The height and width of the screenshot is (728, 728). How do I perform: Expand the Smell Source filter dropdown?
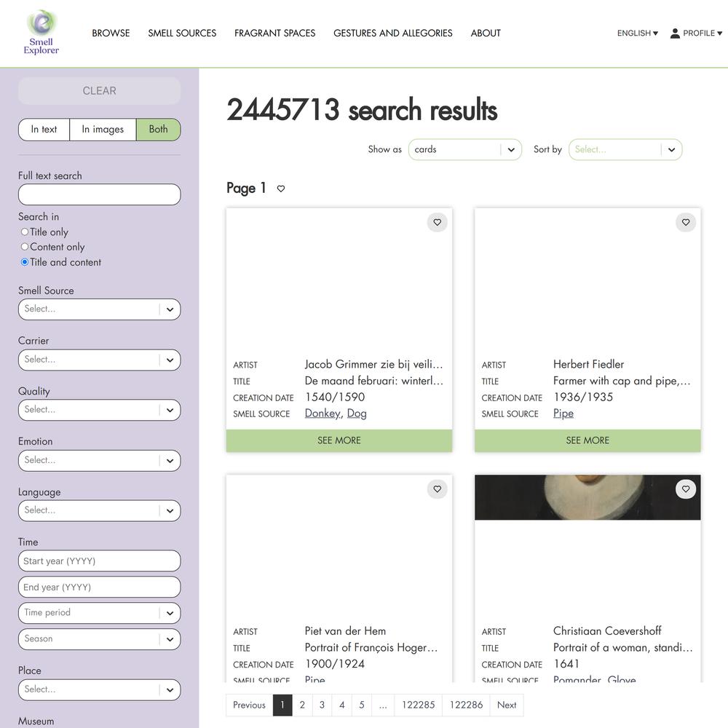tap(99, 309)
